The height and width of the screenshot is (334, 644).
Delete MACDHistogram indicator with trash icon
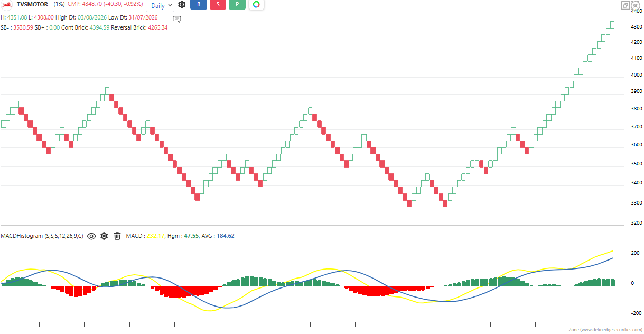click(x=117, y=236)
